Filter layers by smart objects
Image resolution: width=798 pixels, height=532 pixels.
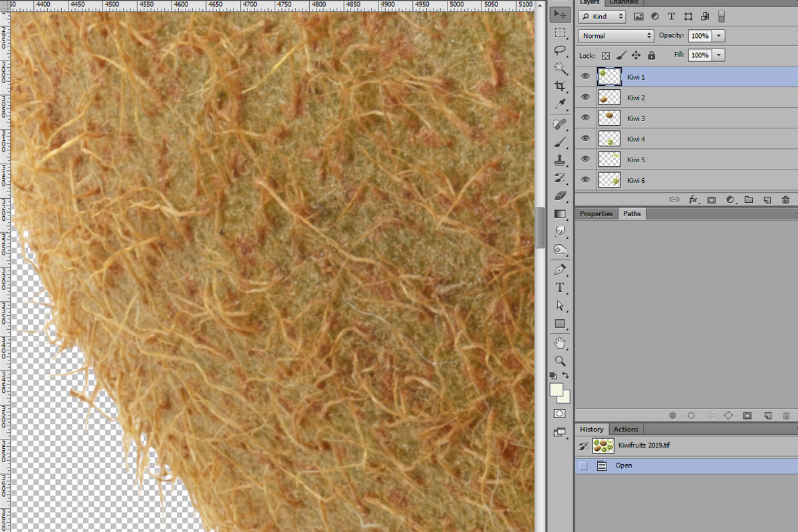[705, 17]
